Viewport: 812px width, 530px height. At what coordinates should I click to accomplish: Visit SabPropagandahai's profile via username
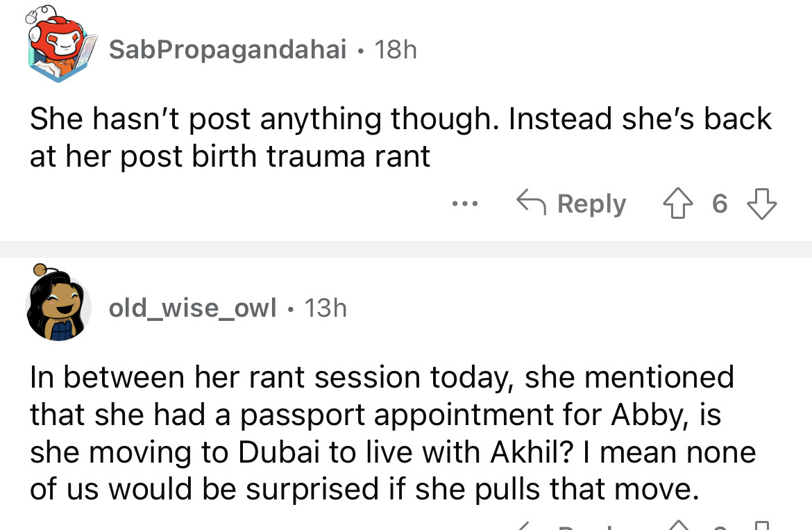pyautogui.click(x=228, y=49)
